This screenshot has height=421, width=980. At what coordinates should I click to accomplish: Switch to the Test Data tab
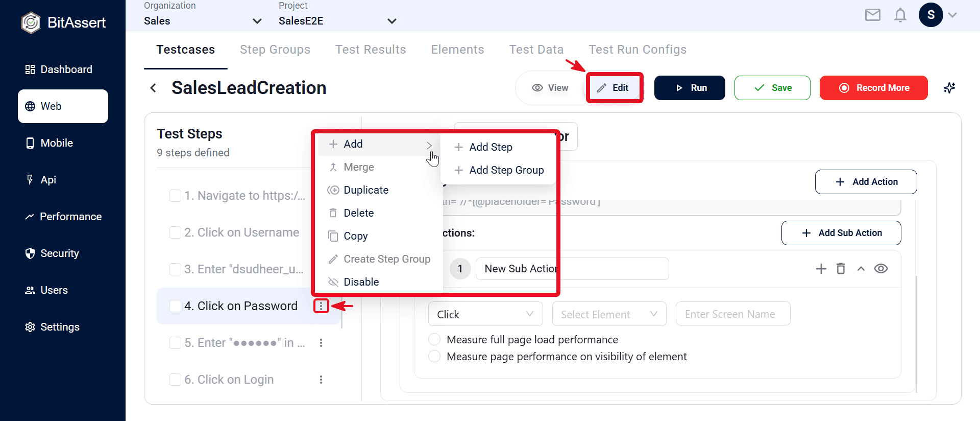point(536,50)
